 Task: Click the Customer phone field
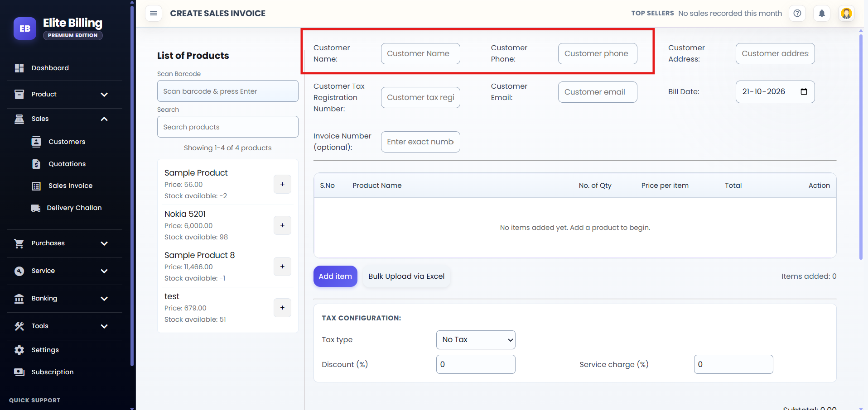598,53
